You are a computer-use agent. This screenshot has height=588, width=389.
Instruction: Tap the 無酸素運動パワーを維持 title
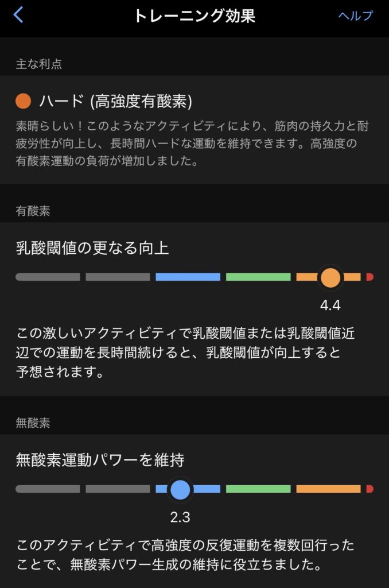tap(100, 460)
